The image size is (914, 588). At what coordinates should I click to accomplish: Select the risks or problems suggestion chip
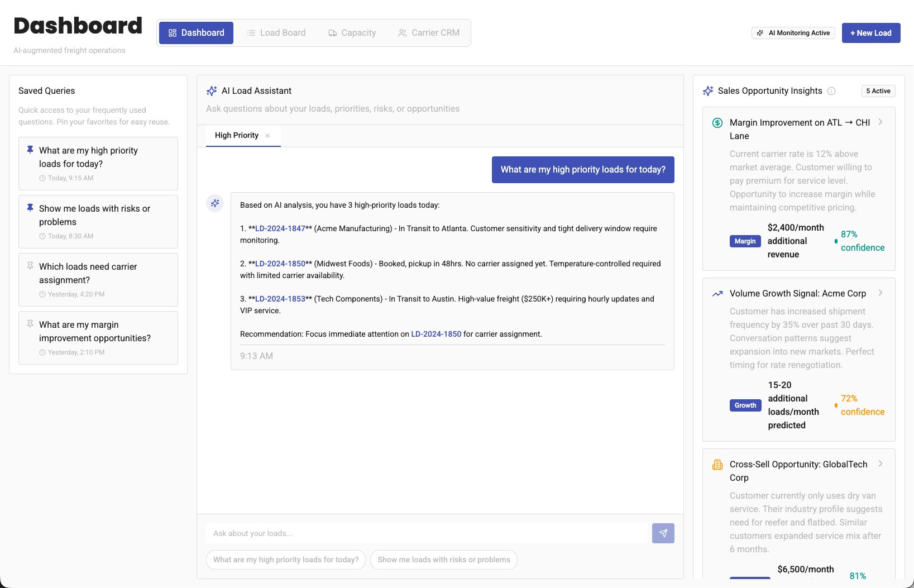(x=443, y=560)
